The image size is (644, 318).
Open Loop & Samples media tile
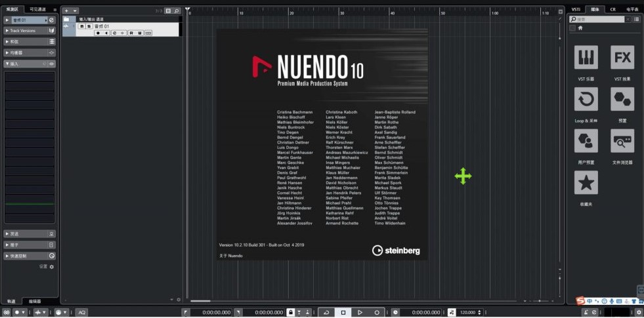point(586,99)
